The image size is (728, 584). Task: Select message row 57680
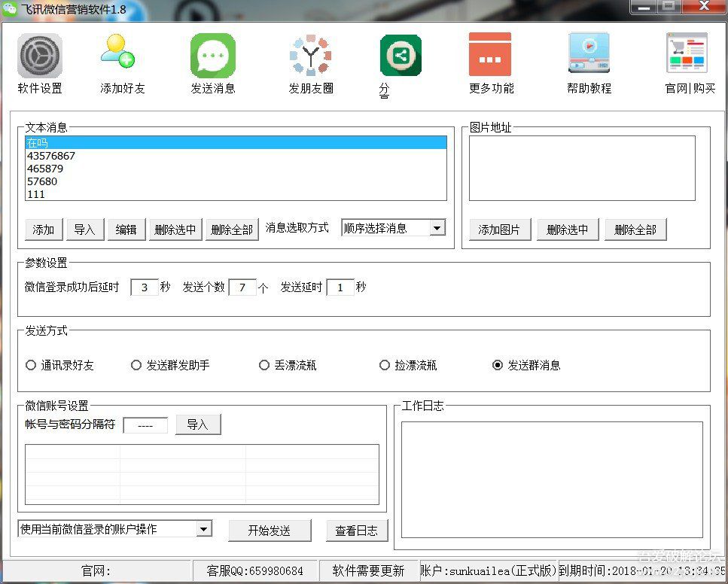tap(236, 181)
